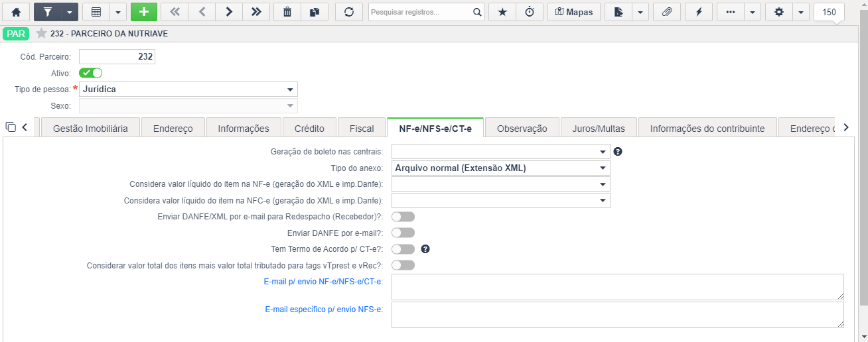Open the Tipo do anexo dropdown
The image size is (868, 342).
(501, 168)
